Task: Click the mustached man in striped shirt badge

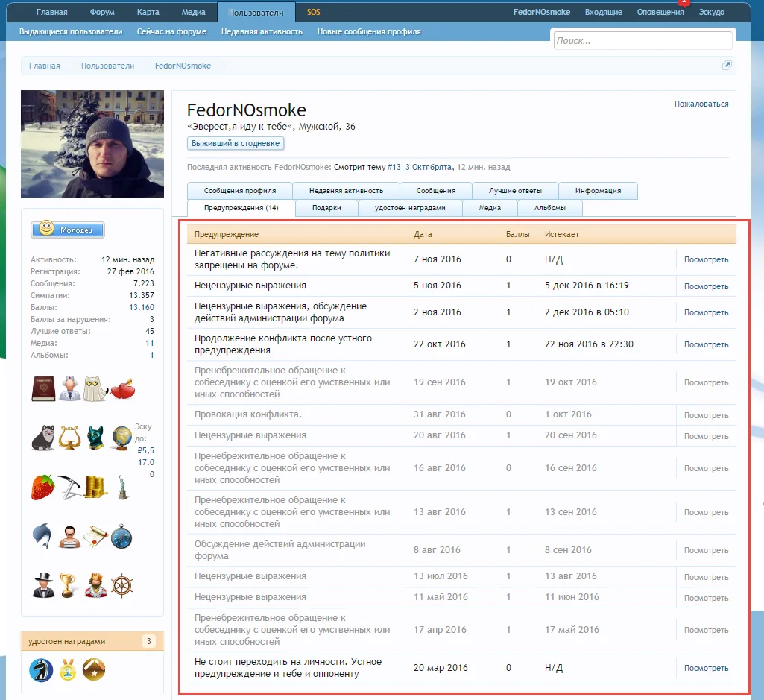Action: [69, 537]
